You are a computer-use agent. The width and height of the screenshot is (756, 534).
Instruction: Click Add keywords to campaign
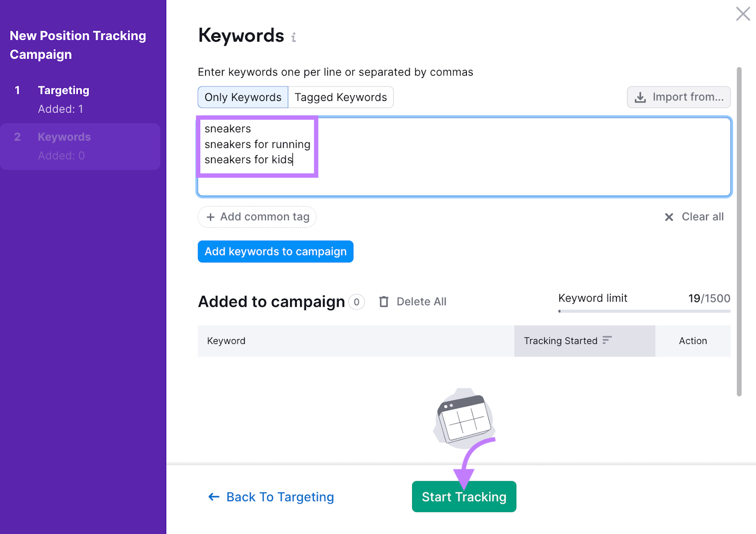tap(275, 251)
